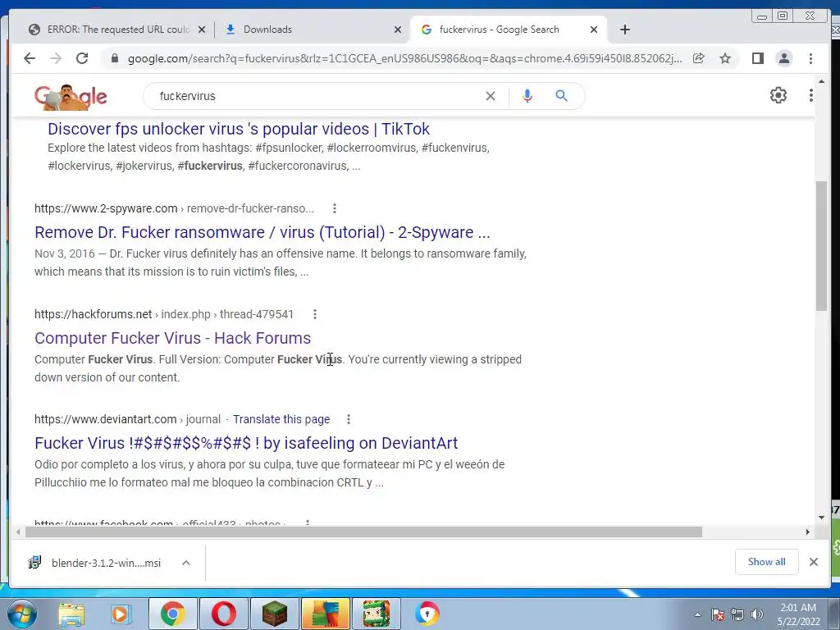Image resolution: width=840 pixels, height=630 pixels.
Task: Reload the current Google search page
Action: click(82, 58)
